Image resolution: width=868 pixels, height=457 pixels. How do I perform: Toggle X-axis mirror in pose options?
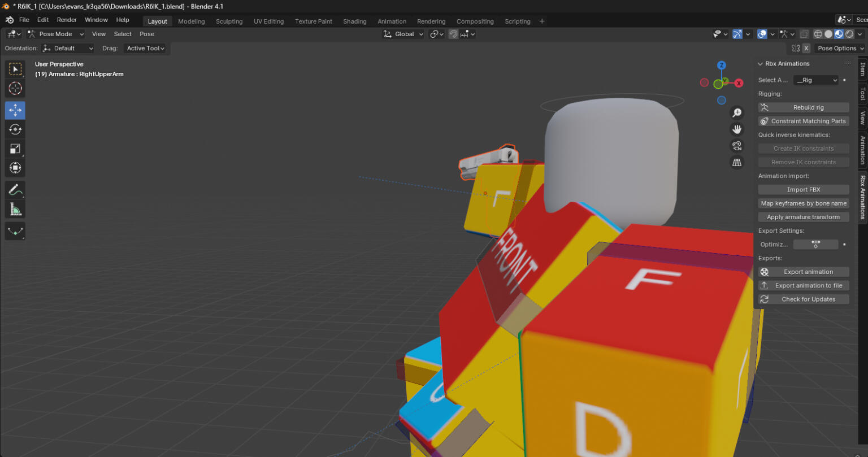pos(806,48)
